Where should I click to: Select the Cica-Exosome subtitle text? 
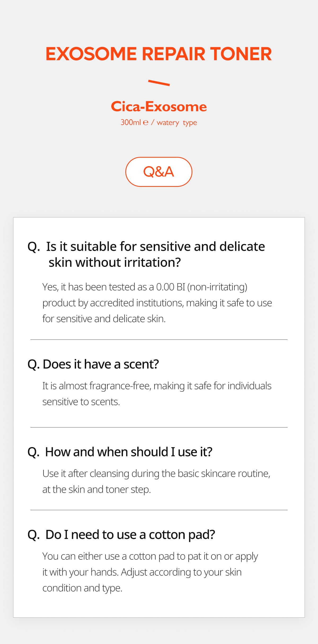click(158, 107)
